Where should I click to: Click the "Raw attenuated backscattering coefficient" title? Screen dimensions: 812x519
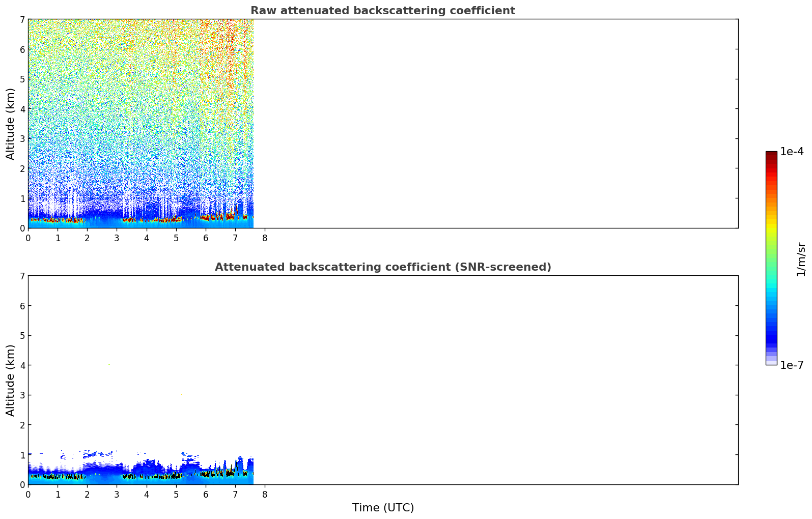click(x=382, y=11)
